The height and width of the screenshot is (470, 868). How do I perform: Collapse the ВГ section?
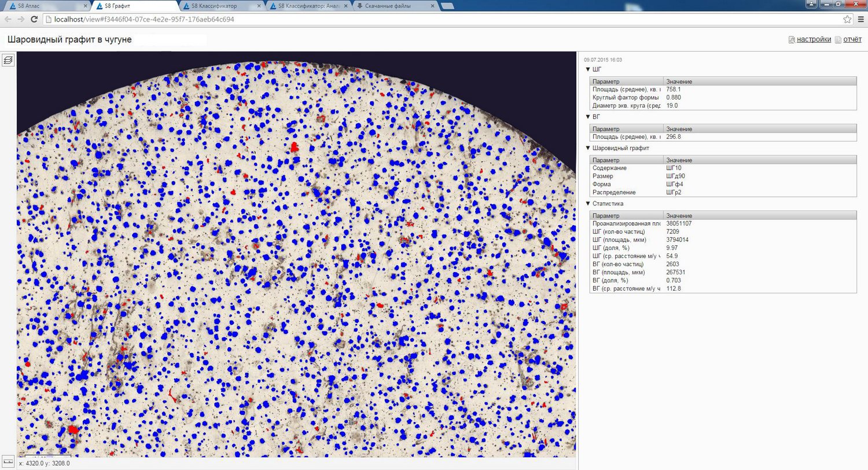tap(588, 117)
